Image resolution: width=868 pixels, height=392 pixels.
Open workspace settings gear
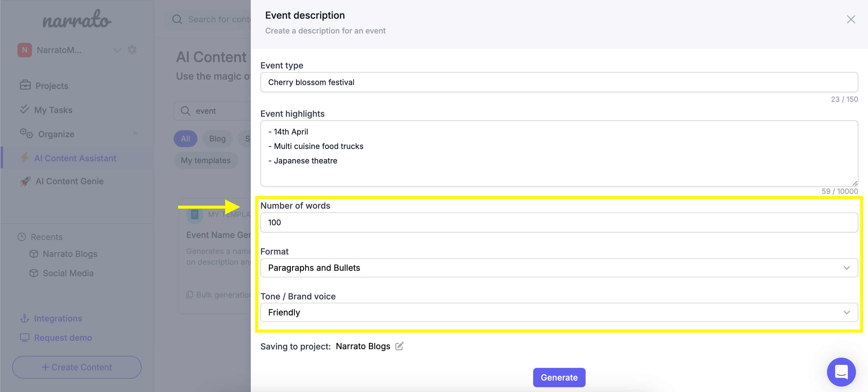point(132,50)
